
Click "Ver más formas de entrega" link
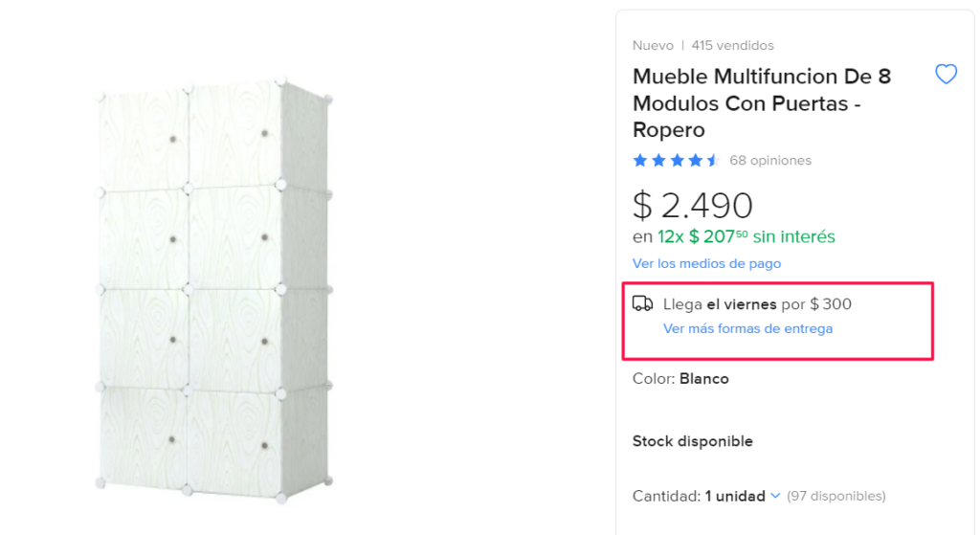point(747,328)
